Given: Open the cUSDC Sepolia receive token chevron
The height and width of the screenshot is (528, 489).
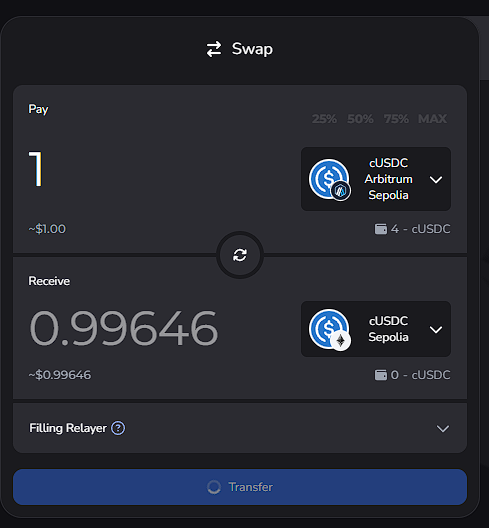Looking at the screenshot, I should (x=436, y=329).
